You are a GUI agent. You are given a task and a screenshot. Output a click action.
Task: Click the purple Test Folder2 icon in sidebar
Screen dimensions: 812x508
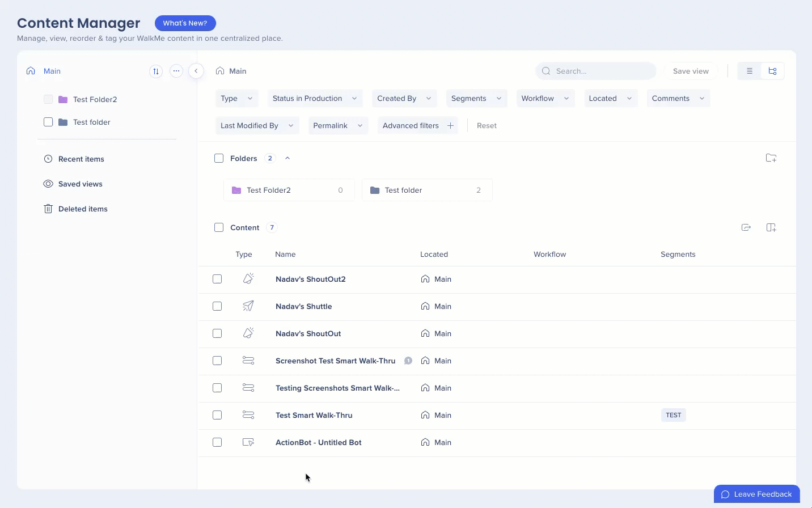coord(63,99)
